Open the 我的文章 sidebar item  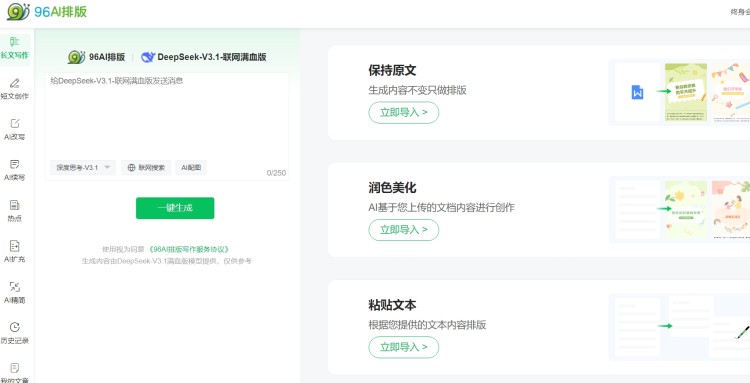pyautogui.click(x=15, y=373)
